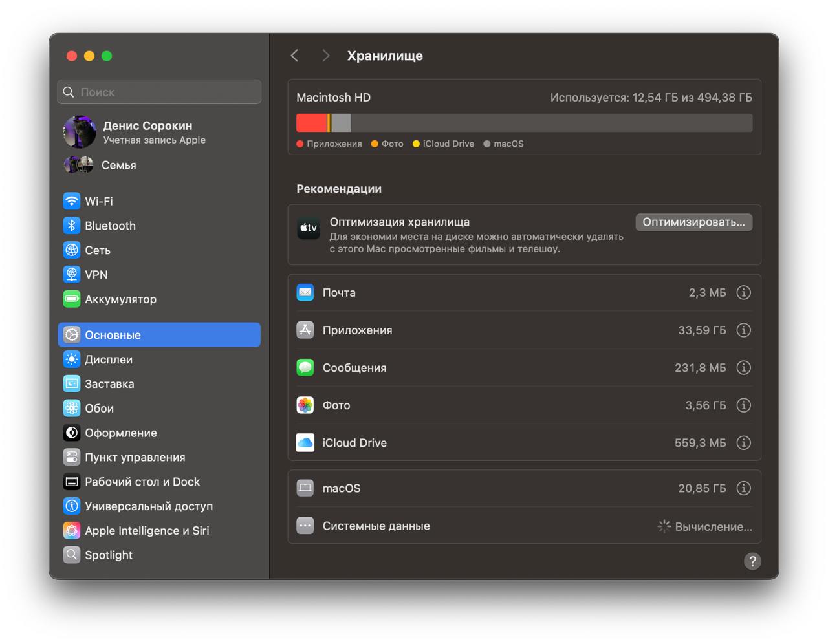Screen dimensions: 828x644
Task: Click the Приложения App Store icon
Action: coord(305,330)
